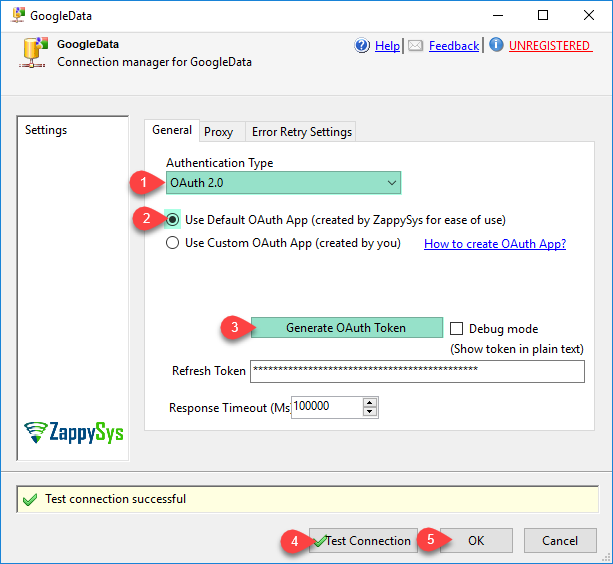Screen dimensions: 613x564
Task: Open the Feedback link
Action: (453, 46)
